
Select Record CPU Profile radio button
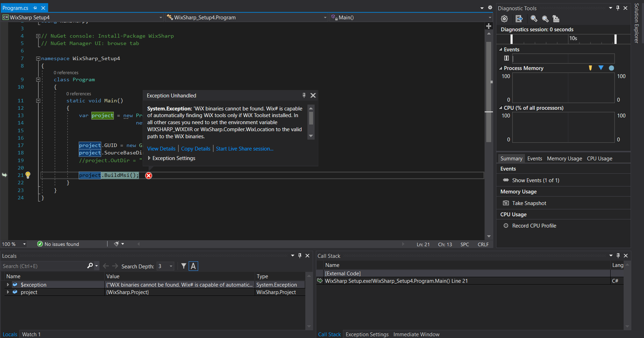[506, 226]
